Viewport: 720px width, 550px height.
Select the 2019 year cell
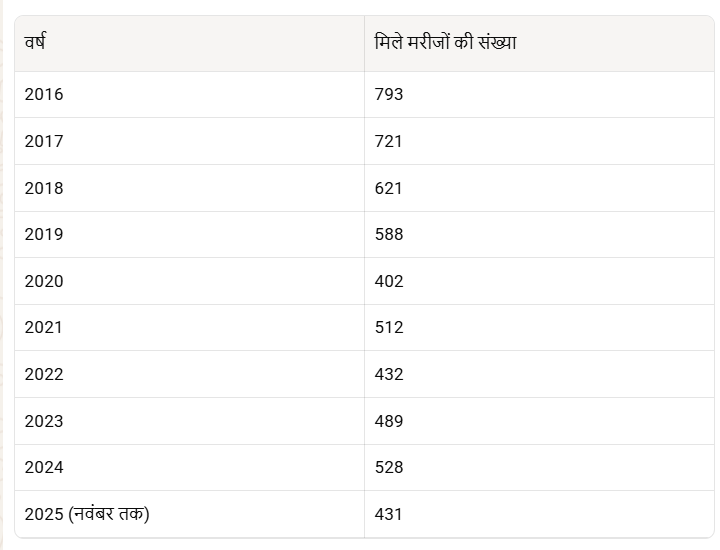click(x=44, y=234)
